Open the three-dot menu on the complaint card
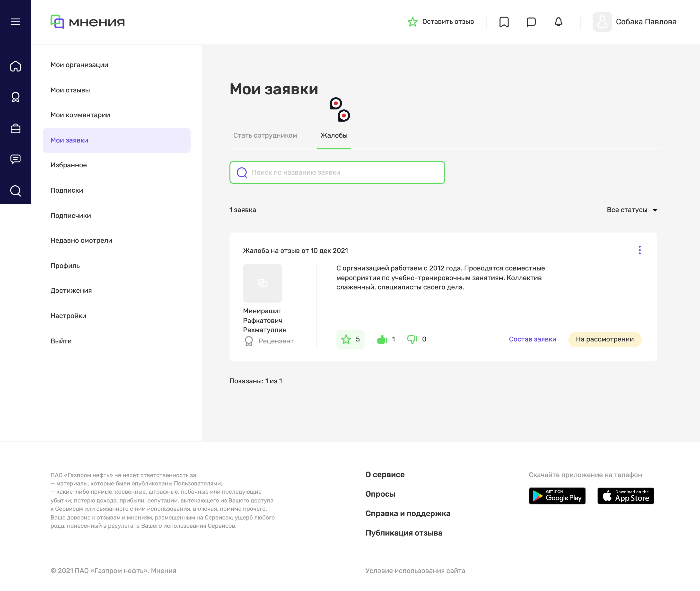The width and height of the screenshot is (700, 591). (x=640, y=250)
